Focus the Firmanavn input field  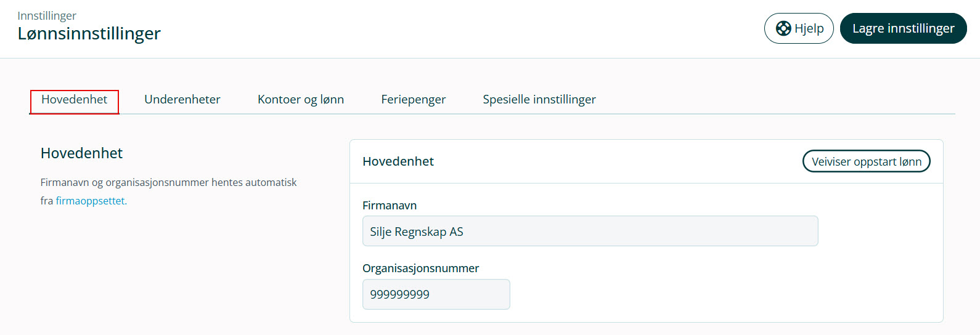pos(590,231)
